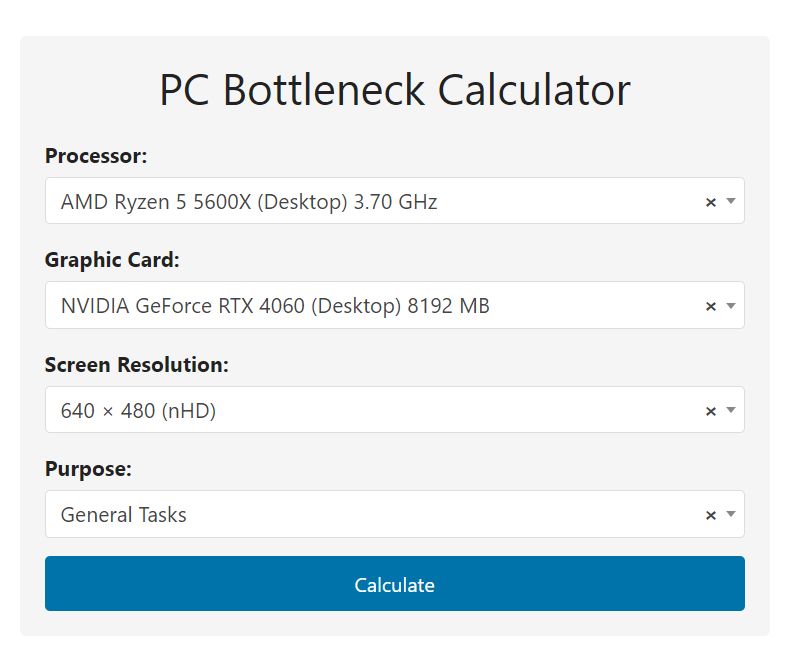
Task: Clear the Purpose field selection
Action: click(x=711, y=515)
